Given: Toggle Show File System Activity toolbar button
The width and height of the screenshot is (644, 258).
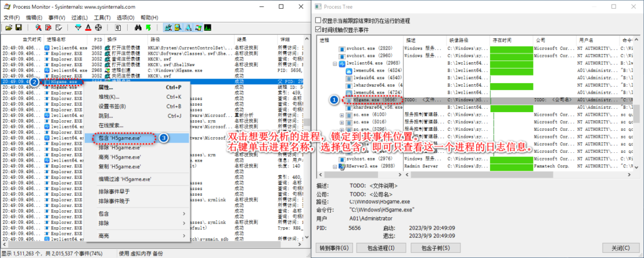Looking at the screenshot, I should pos(178,28).
